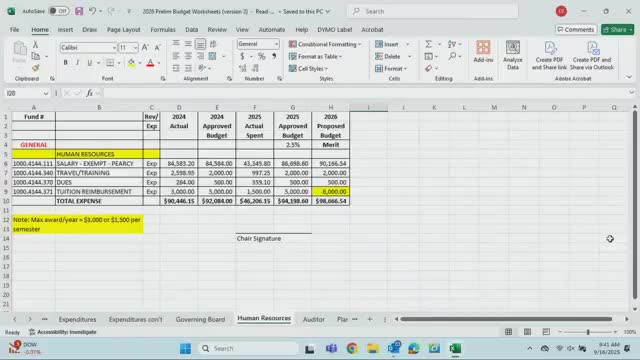
Task: Open the Formulas ribbon tab
Action: point(163,29)
